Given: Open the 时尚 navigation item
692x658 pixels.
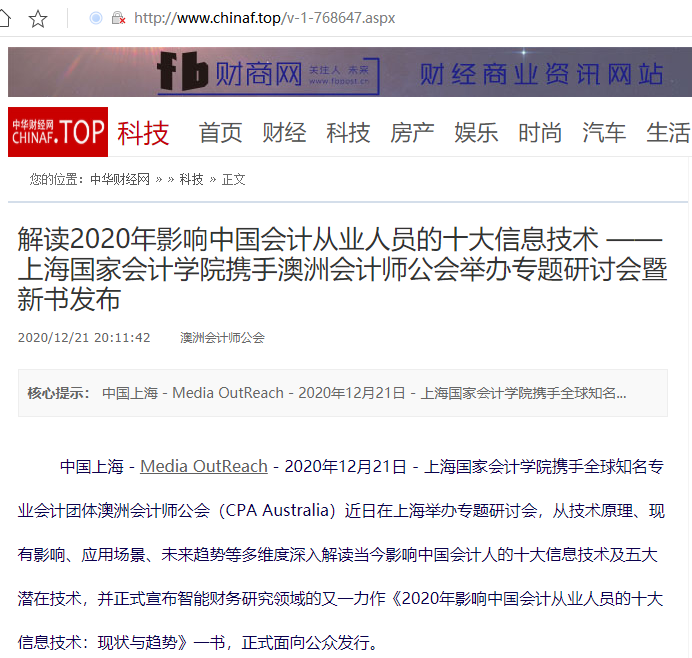Looking at the screenshot, I should [x=540, y=133].
